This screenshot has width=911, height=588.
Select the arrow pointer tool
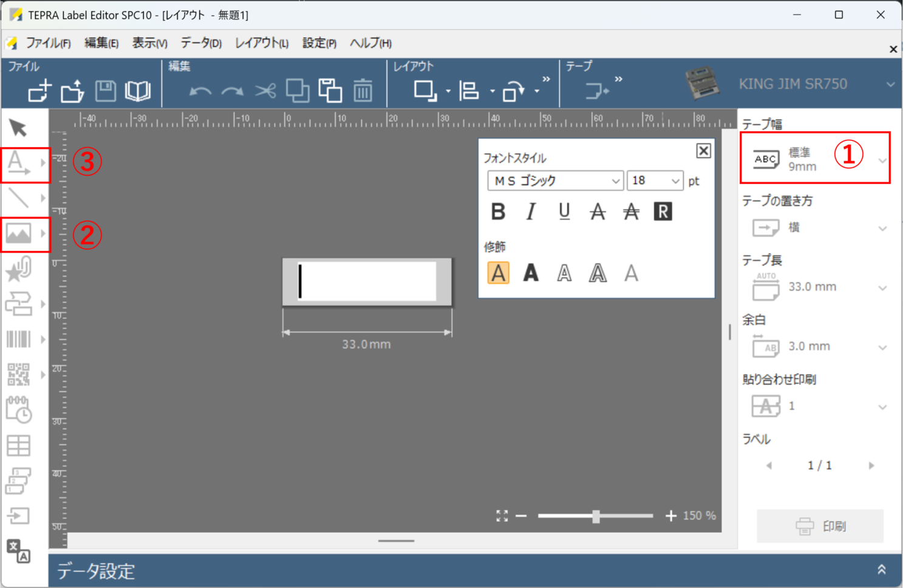pos(18,128)
